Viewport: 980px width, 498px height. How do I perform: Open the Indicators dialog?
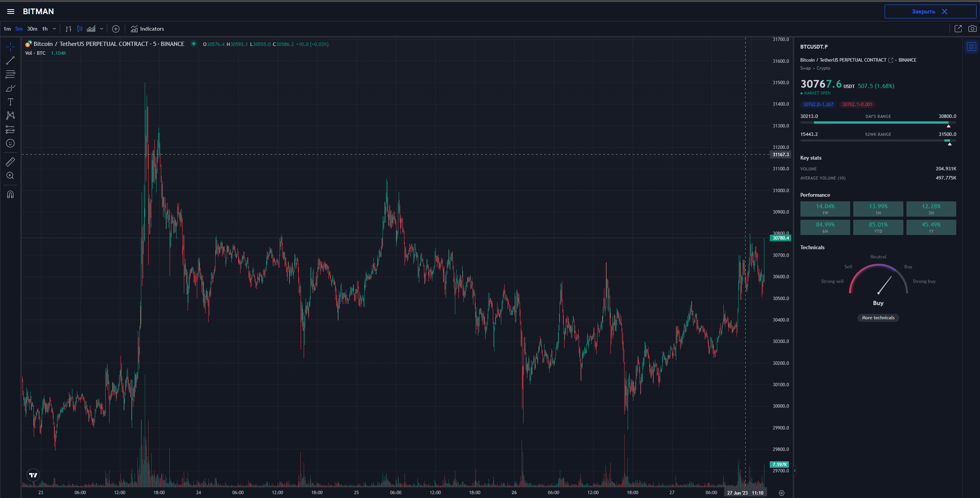147,29
